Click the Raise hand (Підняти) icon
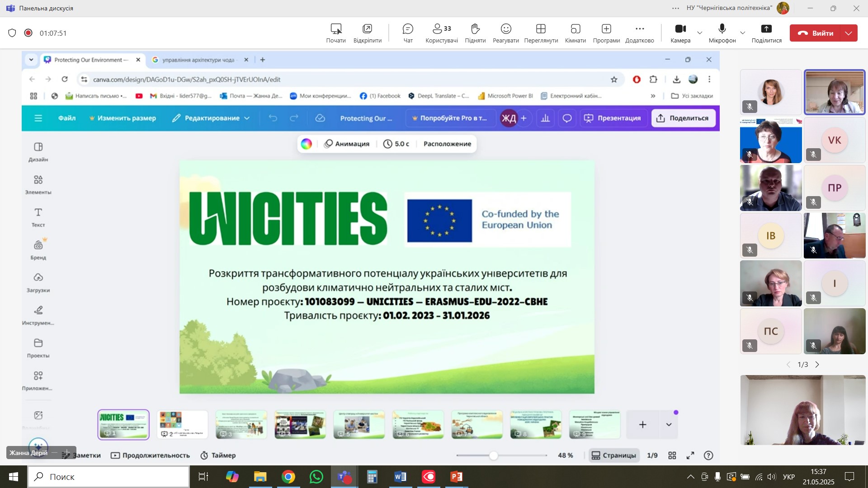The width and height of the screenshot is (868, 488). tap(475, 33)
